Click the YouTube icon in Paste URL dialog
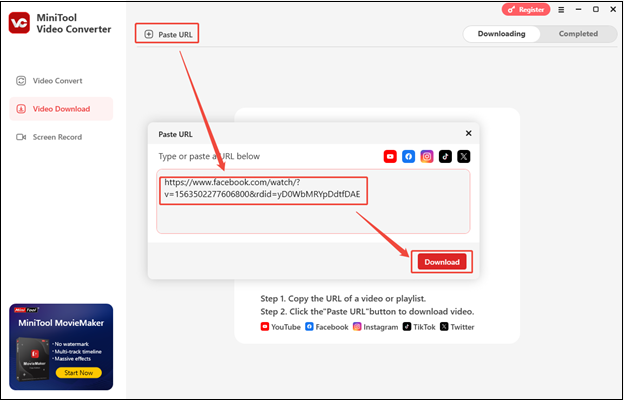The image size is (624, 400). [x=390, y=156]
